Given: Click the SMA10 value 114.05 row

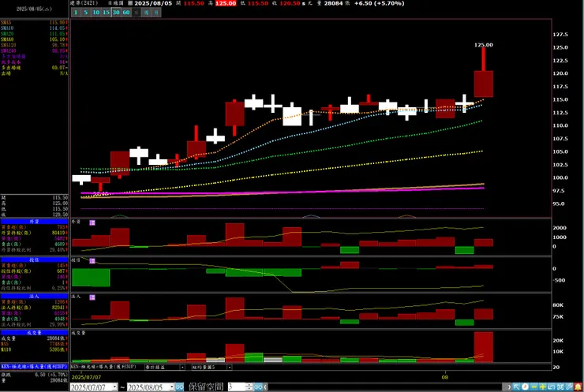Looking at the screenshot, I should pyautogui.click(x=34, y=28).
